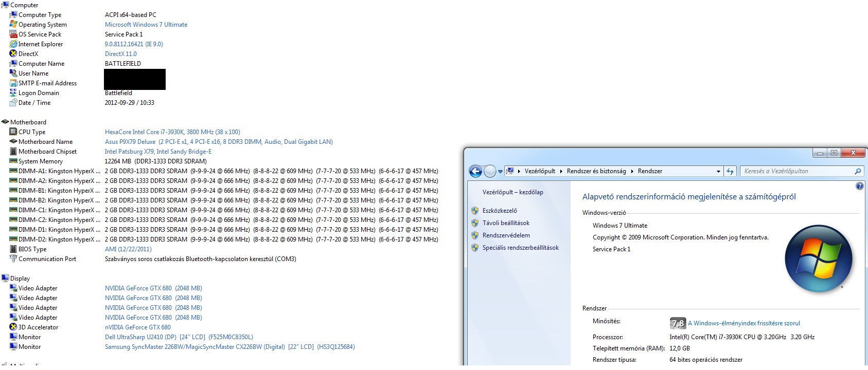Image resolution: width=868 pixels, height=370 pixels.
Task: Click the DirectX 11.0 link
Action: coord(121,54)
